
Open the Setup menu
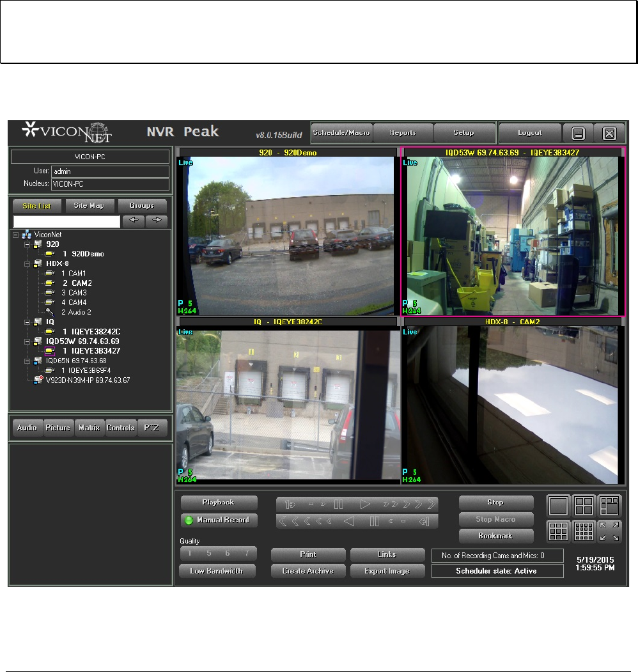pos(464,133)
